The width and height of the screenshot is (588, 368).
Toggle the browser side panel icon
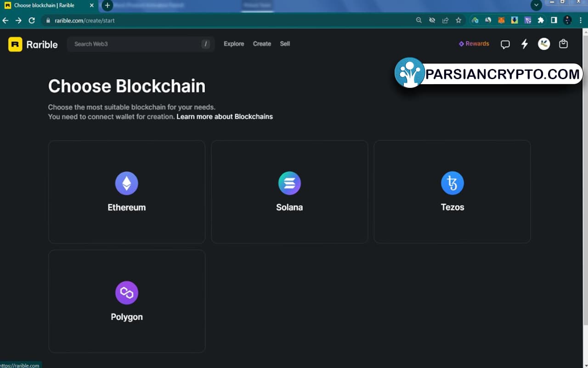(x=554, y=20)
